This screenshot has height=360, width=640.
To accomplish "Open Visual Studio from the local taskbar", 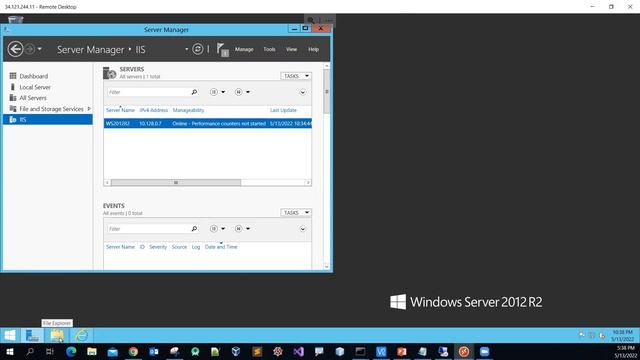I will (298, 352).
